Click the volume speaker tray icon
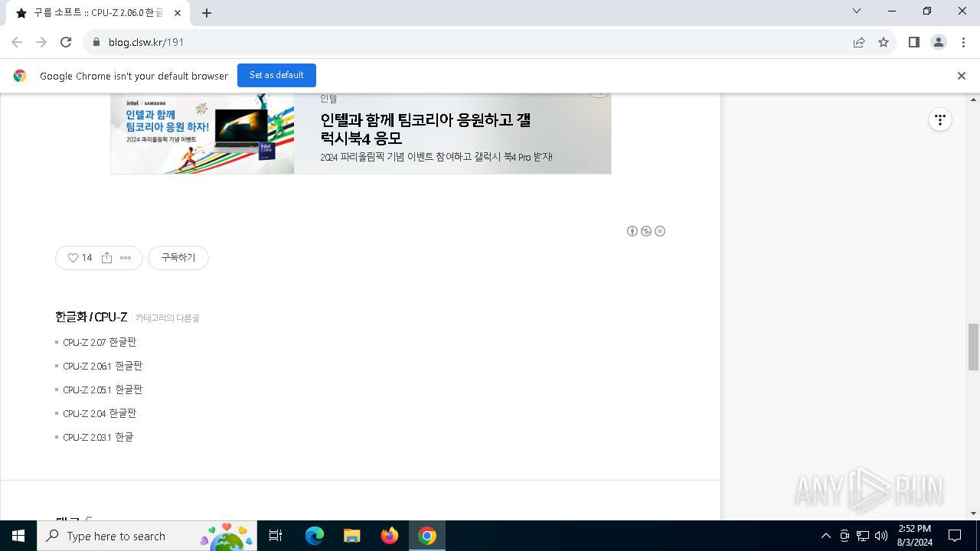Screen dimensions: 980x551 [x=881, y=536]
